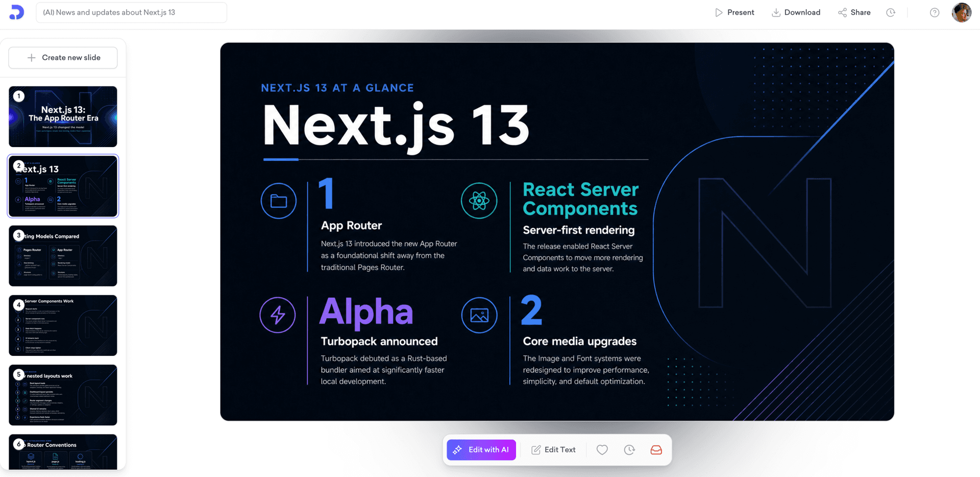Viewport: 980px width, 477px height.
Task: Click Edit Text in slide toolbar
Action: point(553,450)
